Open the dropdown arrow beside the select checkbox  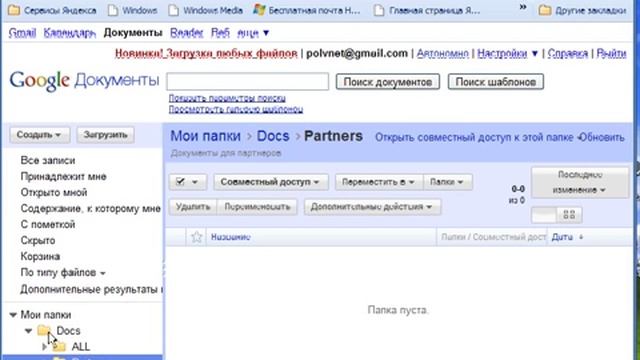click(195, 182)
